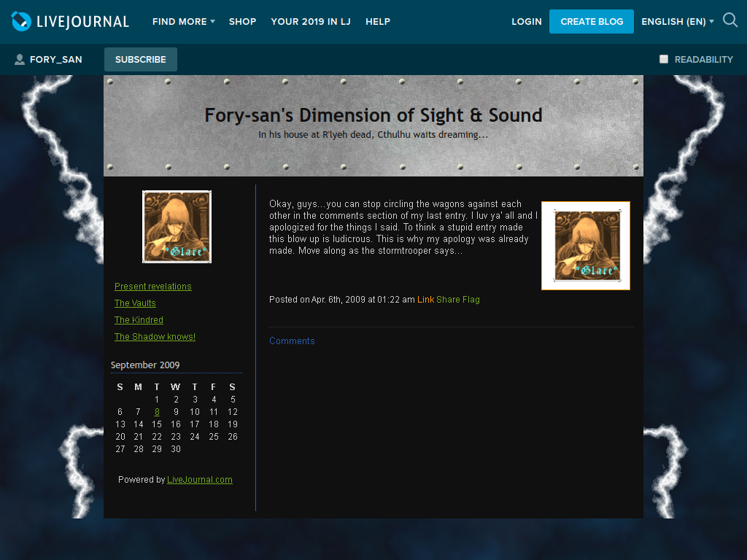The width and height of the screenshot is (747, 560).
Task: Expand the Find More dropdown
Action: 183,21
